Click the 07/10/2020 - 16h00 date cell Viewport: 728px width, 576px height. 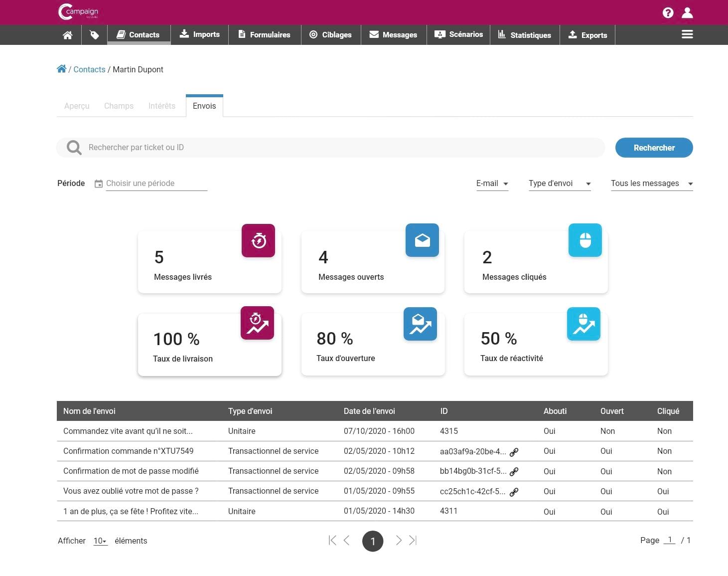click(379, 431)
